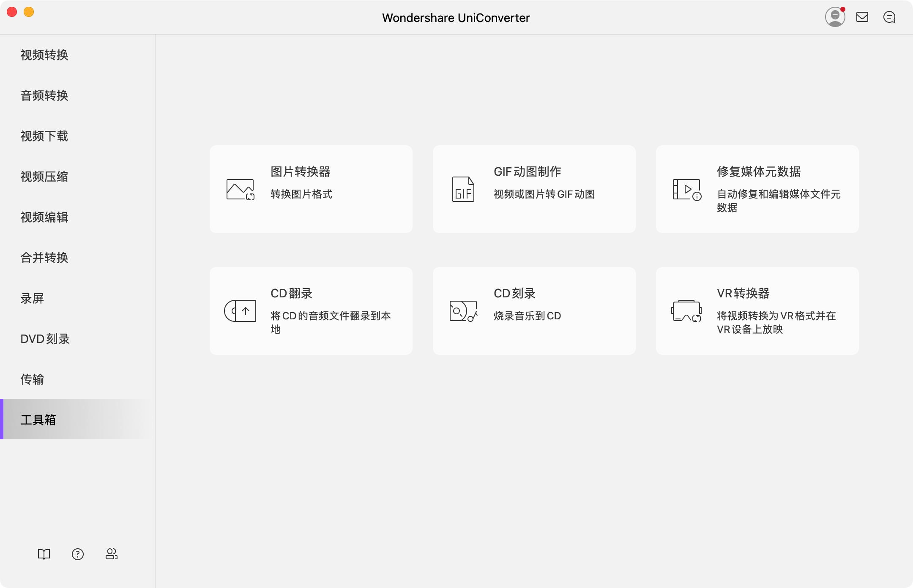This screenshot has height=588, width=913.
Task: Launch the GIF动图制作 tool
Action: 534,189
